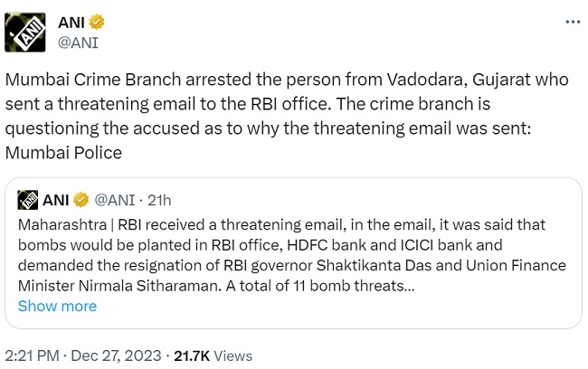Click the small ANI avatar in the quoted tweet
Screen dimensions: 588x369
(x=28, y=200)
